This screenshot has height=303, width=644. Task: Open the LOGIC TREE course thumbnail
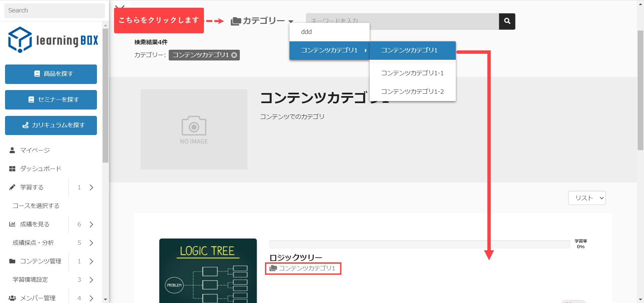coord(208,270)
